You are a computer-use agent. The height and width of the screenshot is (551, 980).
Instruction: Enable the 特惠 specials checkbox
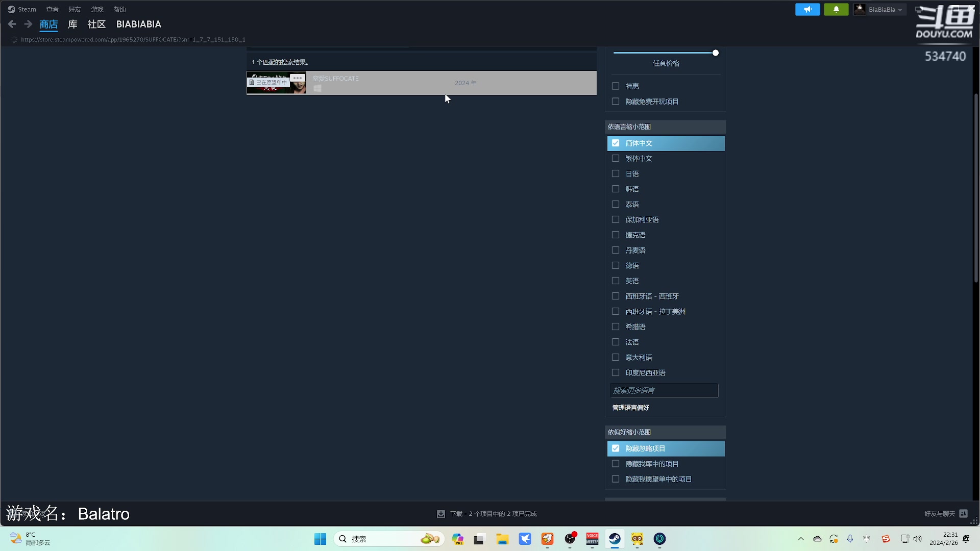[616, 86]
